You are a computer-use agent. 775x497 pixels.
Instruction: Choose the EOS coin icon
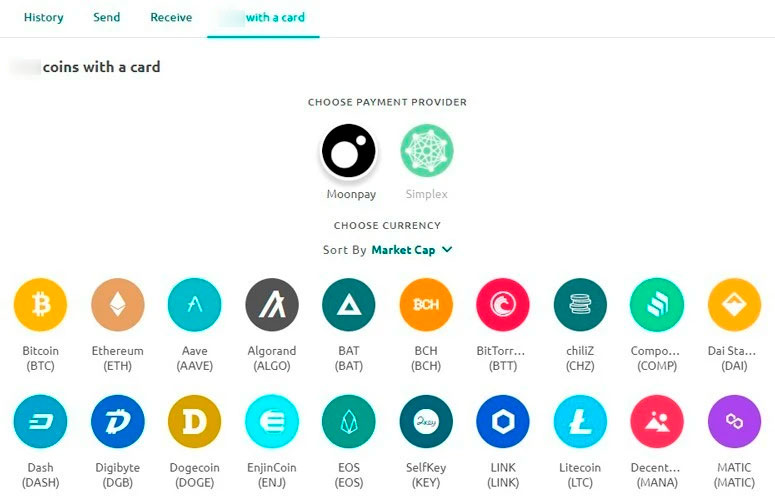tap(349, 421)
